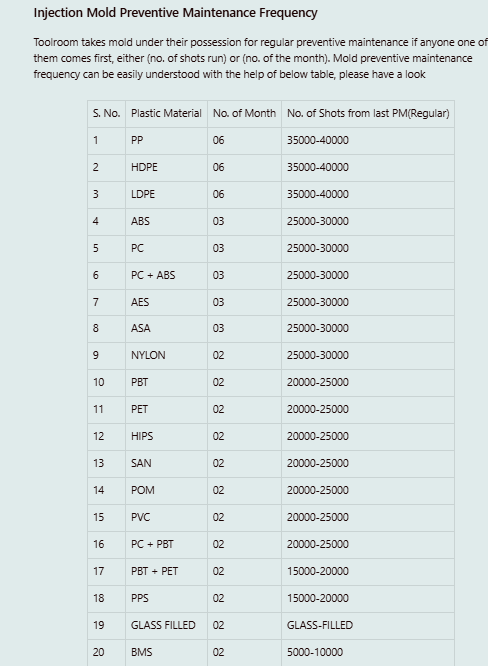Select the AES material cell
This screenshot has width=488, height=666.
166,302
